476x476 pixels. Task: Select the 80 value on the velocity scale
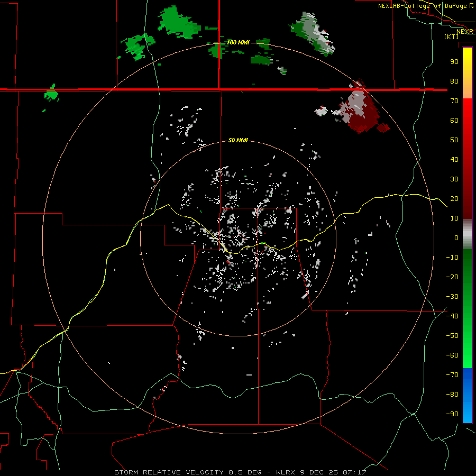[x=454, y=81]
